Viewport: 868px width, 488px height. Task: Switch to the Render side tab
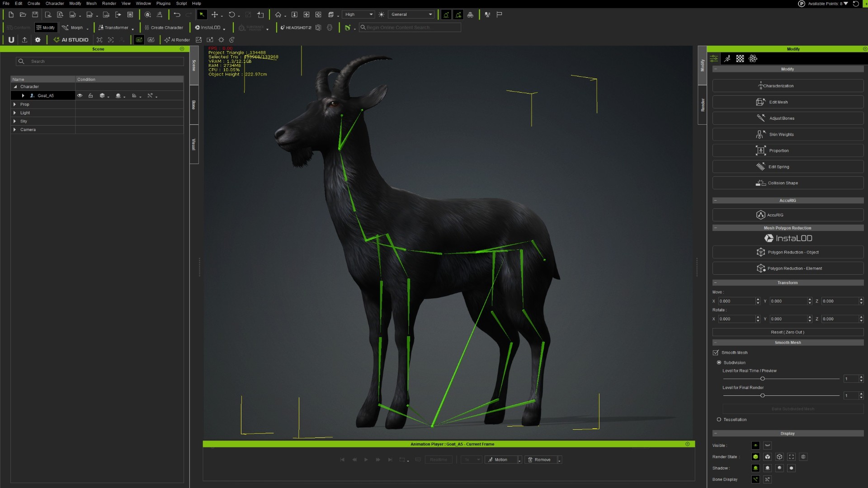coord(703,105)
